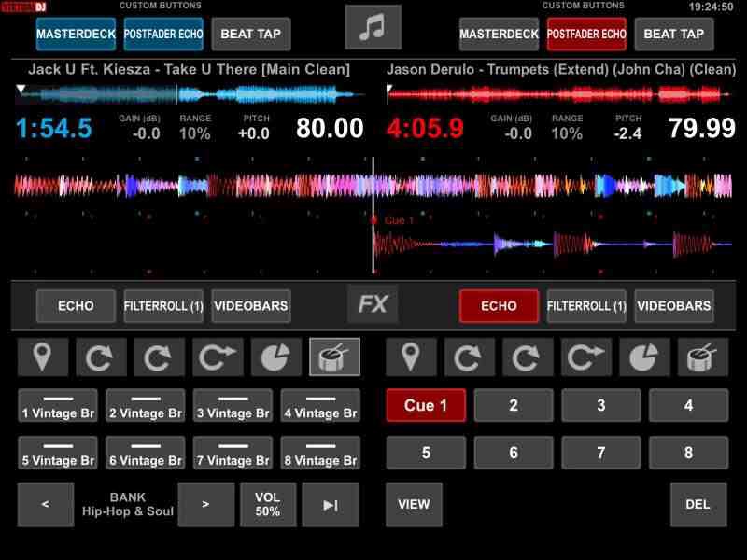This screenshot has width=747, height=560.
Task: Select the left deck hot cue pin icon
Action: [x=45, y=357]
